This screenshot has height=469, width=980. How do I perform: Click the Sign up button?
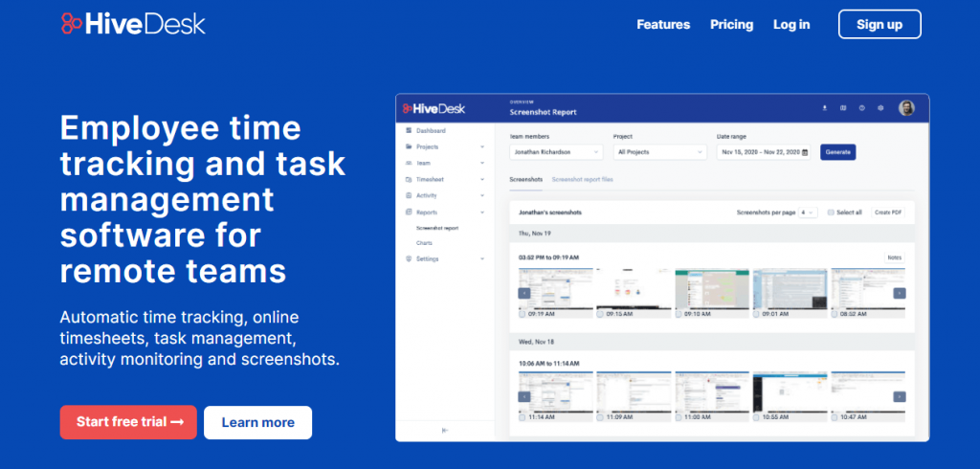tap(880, 24)
